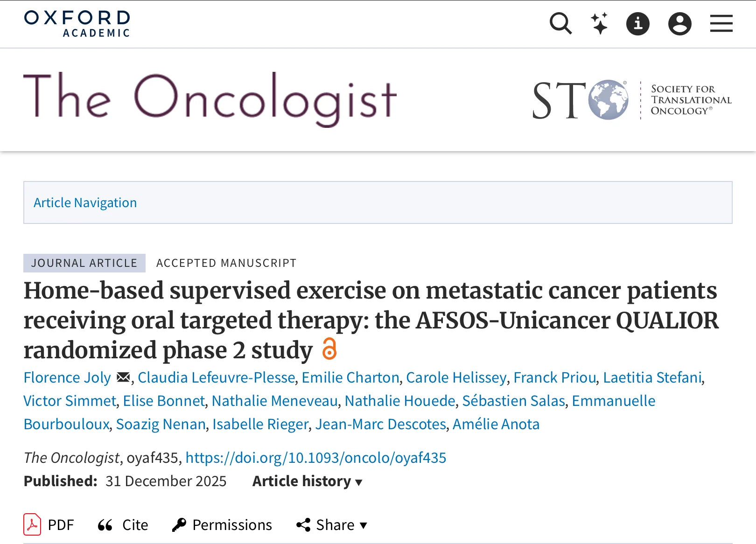The width and height of the screenshot is (756, 544).
Task: Click the Oxford Academic logo
Action: 77,22
